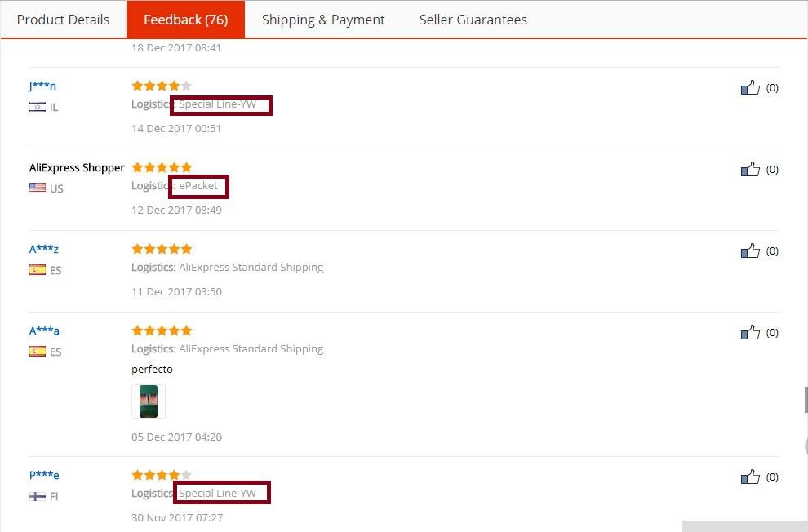The image size is (808, 532).
Task: Switch to Shipping & Payment tab
Action: (x=323, y=20)
